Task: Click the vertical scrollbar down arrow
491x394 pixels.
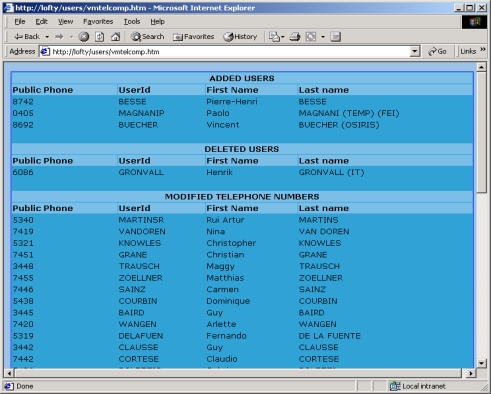Action: (481, 363)
